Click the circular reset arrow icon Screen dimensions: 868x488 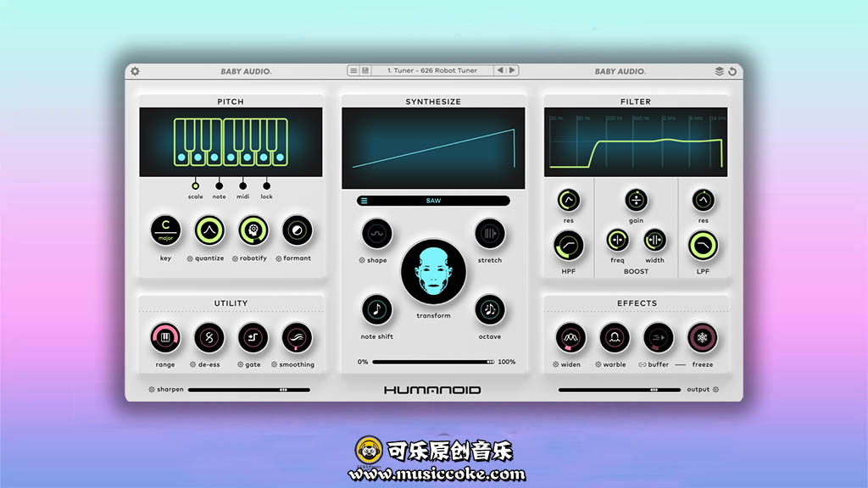732,71
